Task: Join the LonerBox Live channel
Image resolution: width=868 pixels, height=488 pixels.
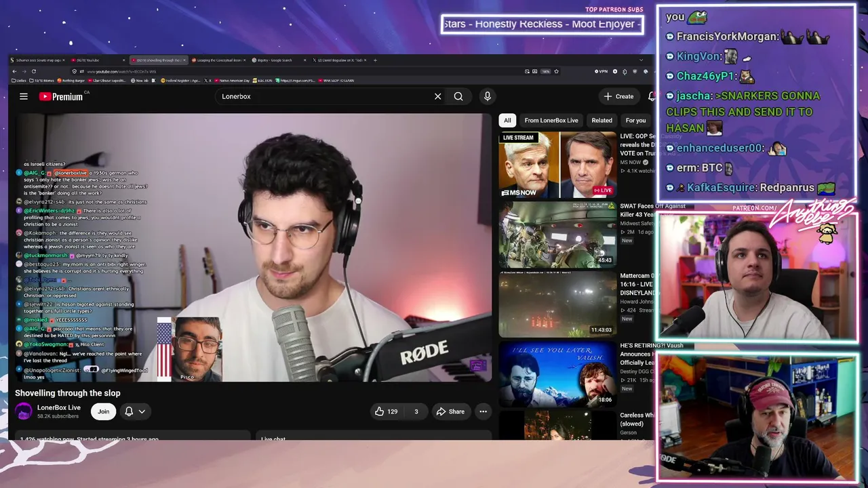Action: [x=103, y=411]
